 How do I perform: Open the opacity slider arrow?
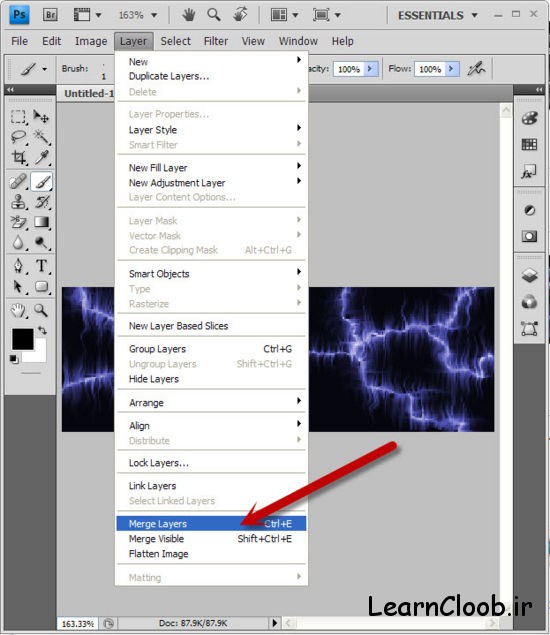click(371, 69)
